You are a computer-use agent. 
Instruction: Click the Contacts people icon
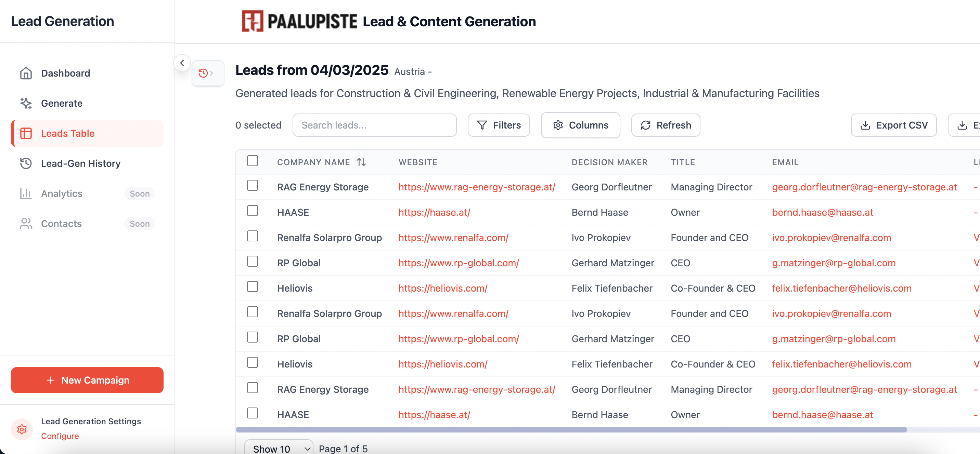25,223
